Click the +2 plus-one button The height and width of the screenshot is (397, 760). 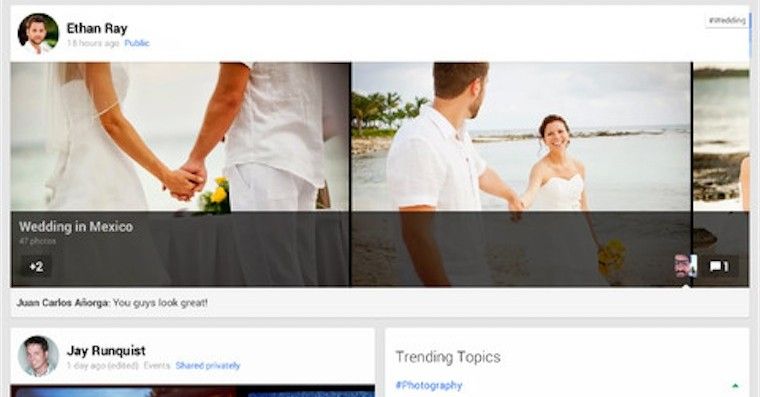coord(36,266)
